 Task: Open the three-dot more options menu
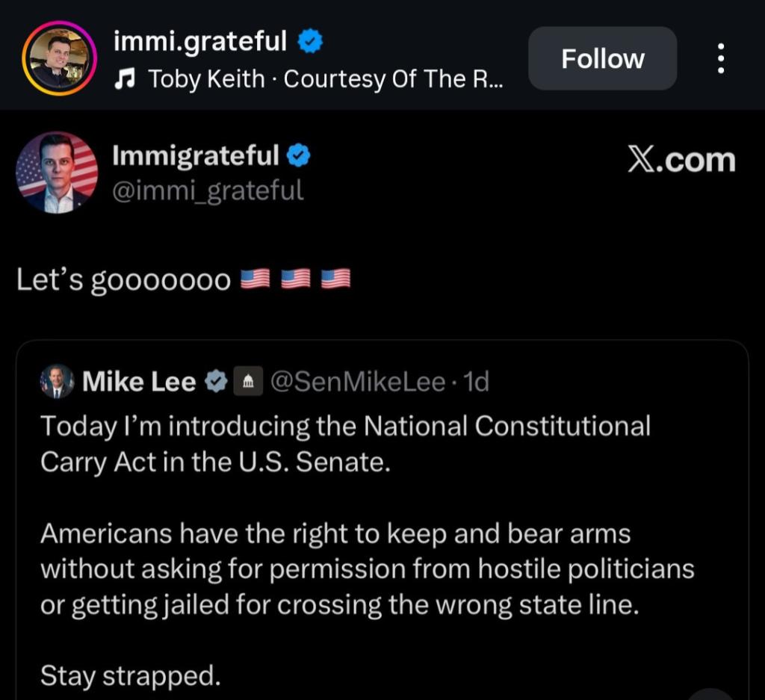click(x=720, y=58)
